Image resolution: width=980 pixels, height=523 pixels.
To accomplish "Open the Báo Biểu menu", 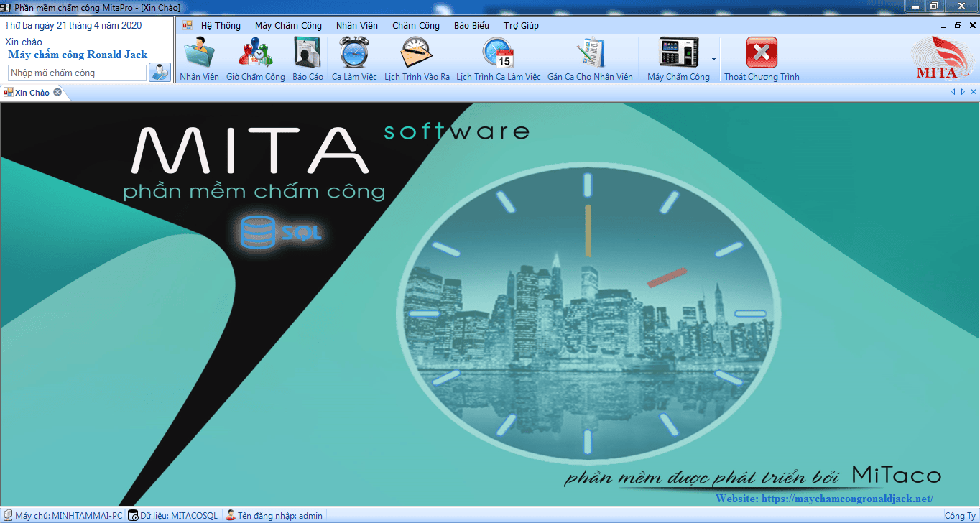I will [x=471, y=26].
